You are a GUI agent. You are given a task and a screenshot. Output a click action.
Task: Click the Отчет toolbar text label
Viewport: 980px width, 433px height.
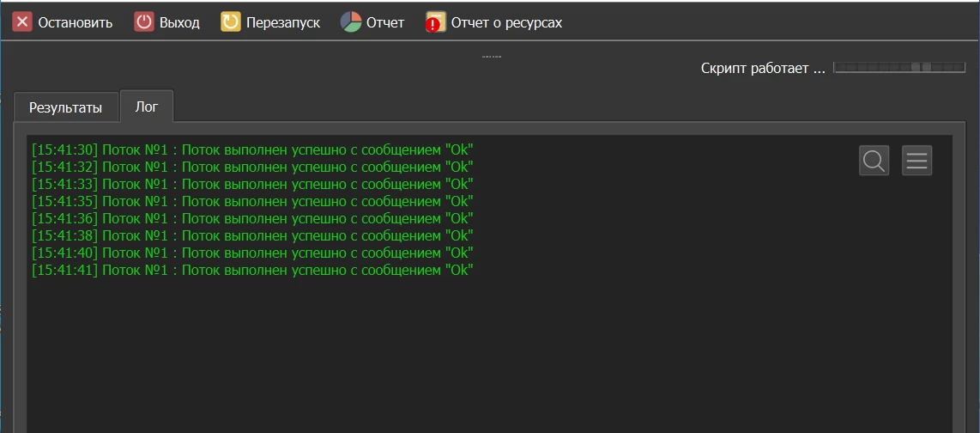point(385,23)
